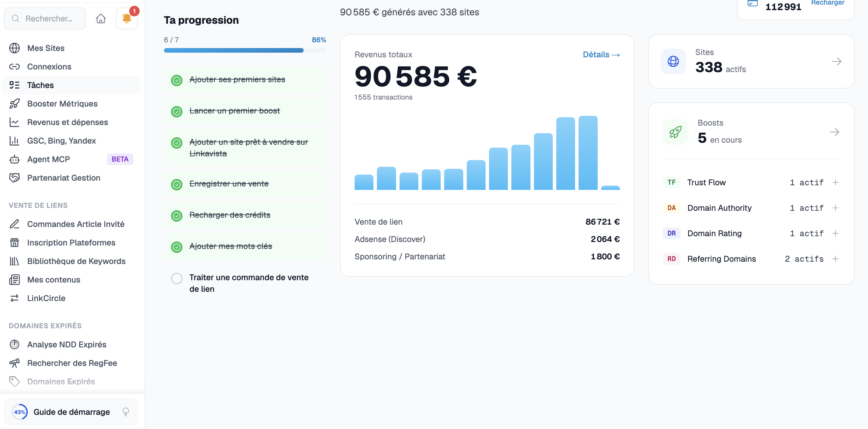Click the Booster Métriques rocket icon
The height and width of the screenshot is (429, 868).
coord(14,104)
